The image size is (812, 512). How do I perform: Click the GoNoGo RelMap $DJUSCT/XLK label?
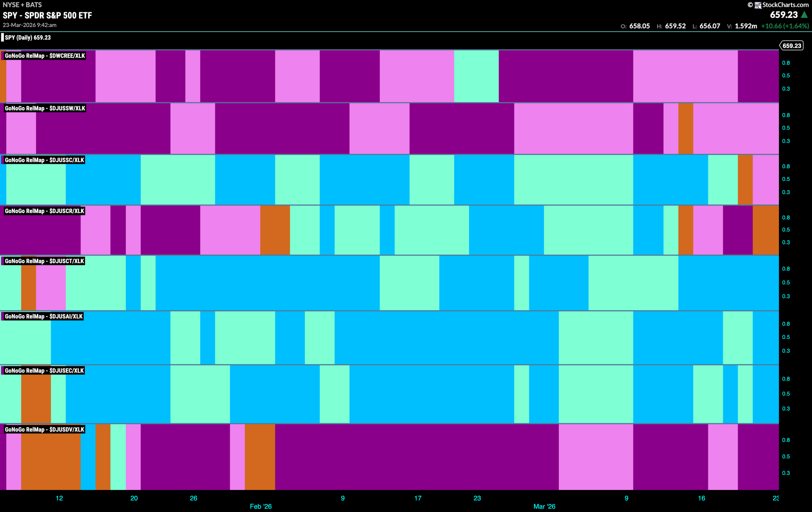click(x=44, y=261)
